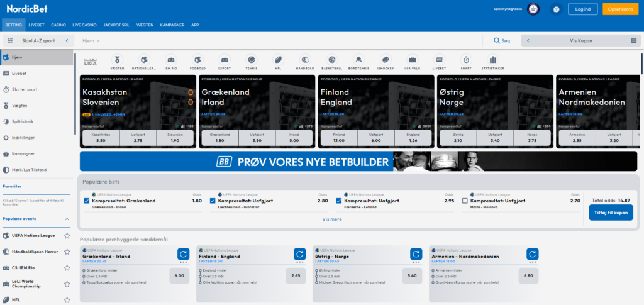Collapse the Skjul A-Z sport sidebar
The width and height of the screenshot is (644, 305).
(38, 41)
